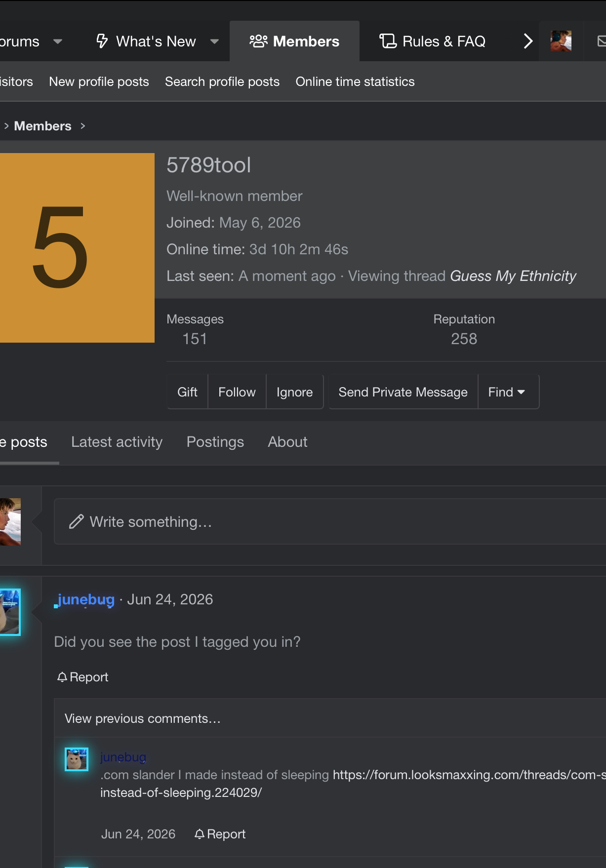Click the orange 5789tool profile avatar

click(x=77, y=248)
